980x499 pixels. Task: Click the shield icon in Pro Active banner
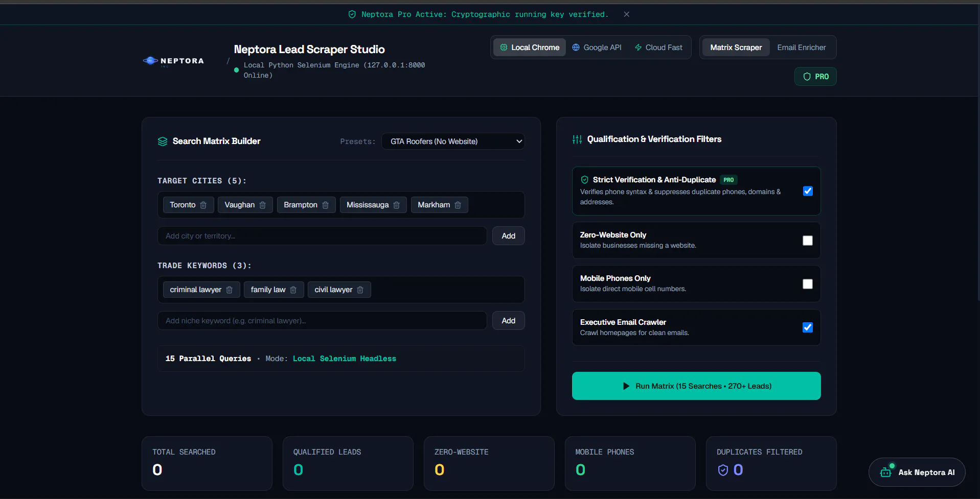(352, 14)
